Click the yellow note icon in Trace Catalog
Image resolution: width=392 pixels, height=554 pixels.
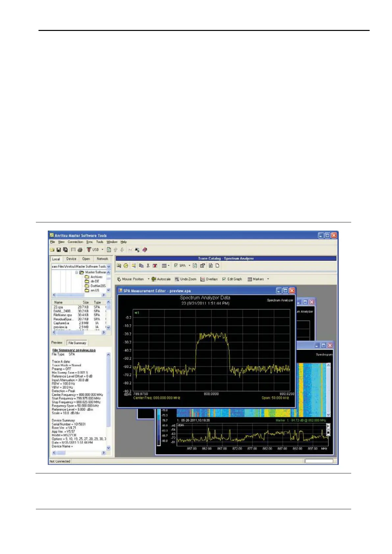click(x=134, y=265)
